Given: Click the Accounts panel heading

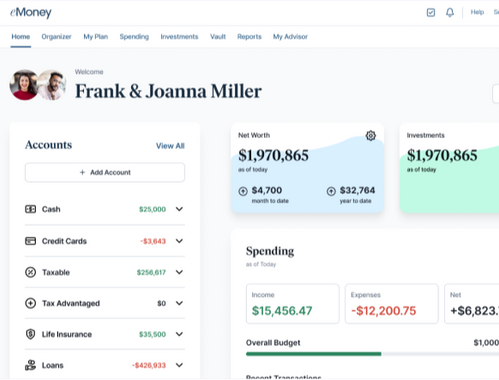Looking at the screenshot, I should 49,145.
